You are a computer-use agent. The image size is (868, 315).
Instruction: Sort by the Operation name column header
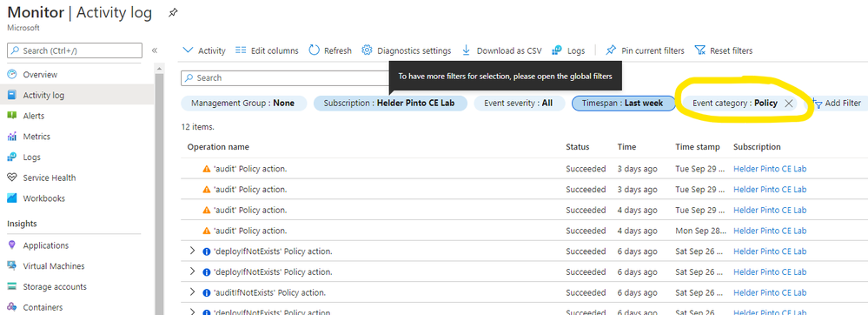pyautogui.click(x=218, y=147)
